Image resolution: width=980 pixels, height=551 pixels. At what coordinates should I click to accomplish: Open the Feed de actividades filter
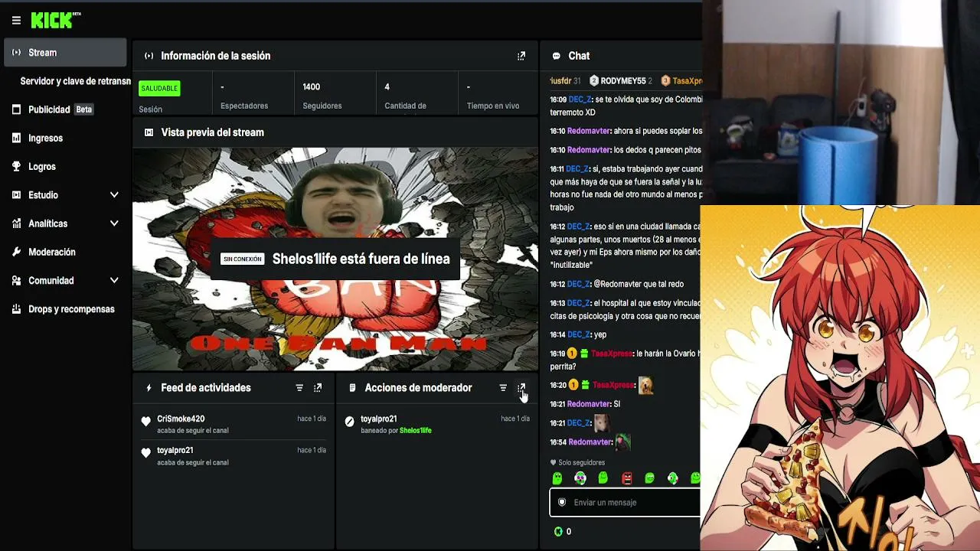tap(299, 388)
